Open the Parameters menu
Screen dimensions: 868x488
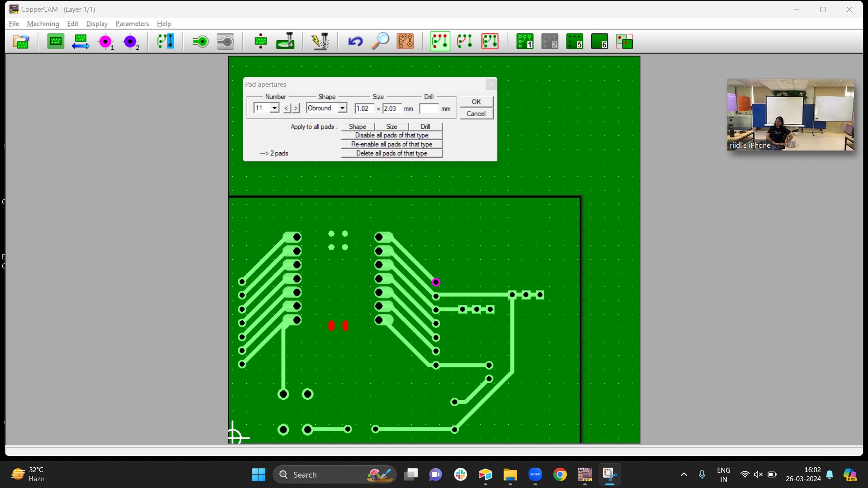point(132,23)
